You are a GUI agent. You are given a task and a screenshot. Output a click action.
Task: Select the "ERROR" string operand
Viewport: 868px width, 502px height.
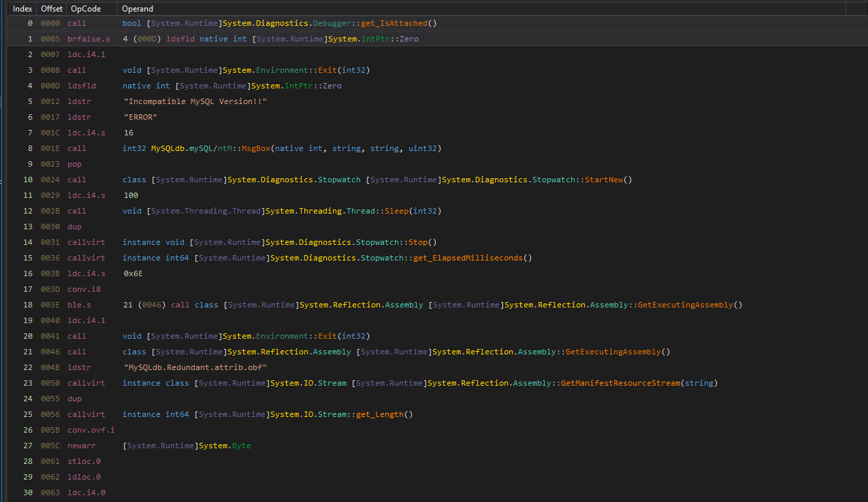[141, 117]
